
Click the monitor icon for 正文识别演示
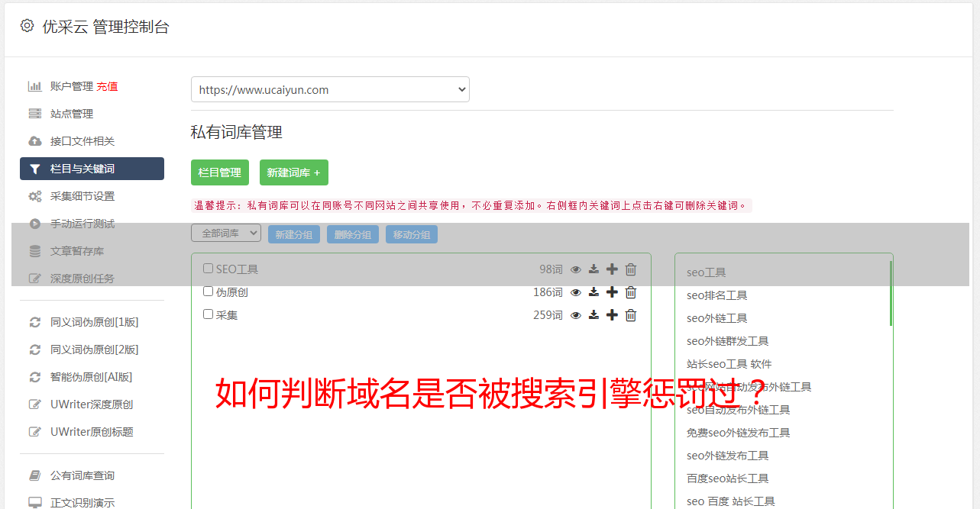[x=35, y=503]
